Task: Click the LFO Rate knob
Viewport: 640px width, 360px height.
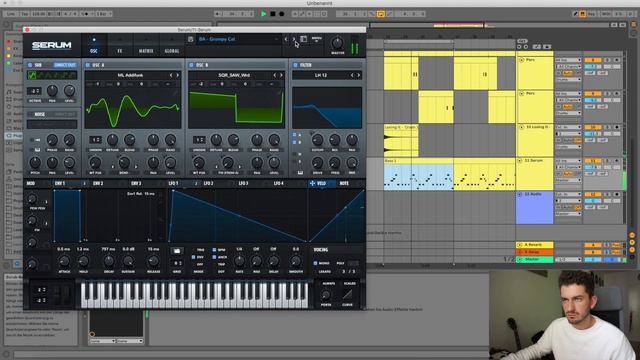Action: point(239,261)
